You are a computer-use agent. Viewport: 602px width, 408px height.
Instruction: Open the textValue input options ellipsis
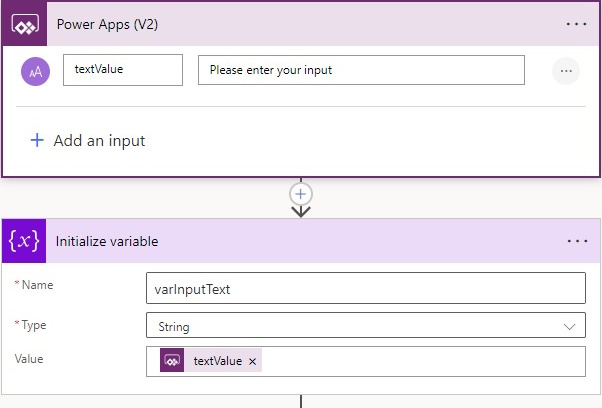[x=566, y=71]
